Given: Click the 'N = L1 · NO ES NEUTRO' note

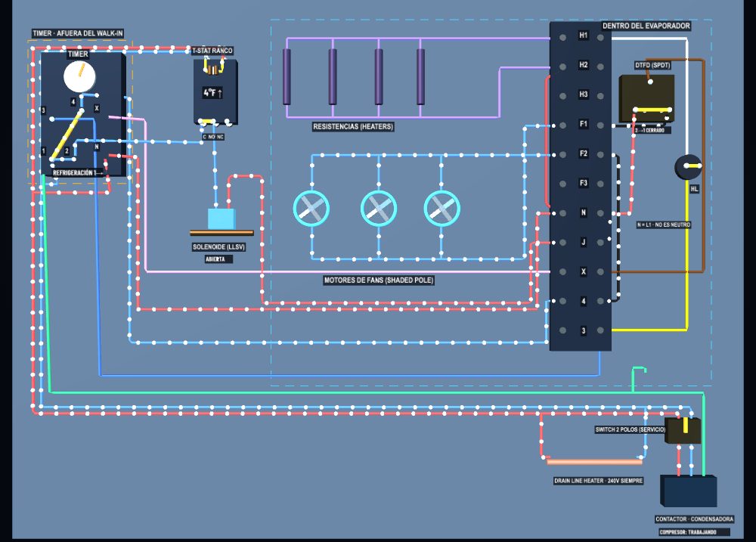Looking at the screenshot, I should [x=664, y=225].
